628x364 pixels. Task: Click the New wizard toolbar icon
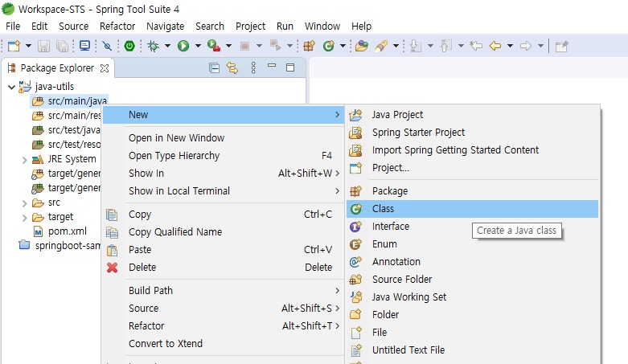pos(14,46)
